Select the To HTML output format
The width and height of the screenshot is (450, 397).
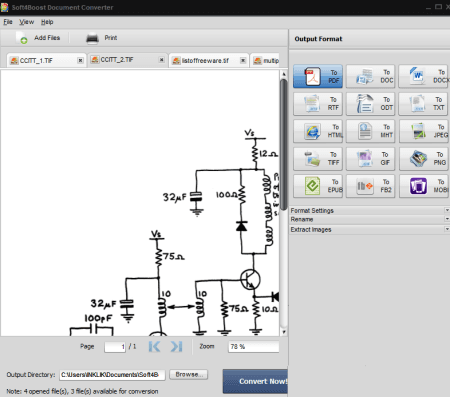318,131
